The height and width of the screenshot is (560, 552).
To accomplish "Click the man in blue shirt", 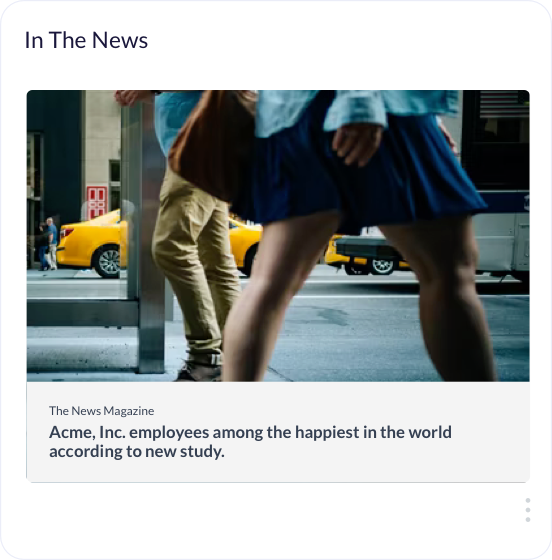I will (x=52, y=243).
